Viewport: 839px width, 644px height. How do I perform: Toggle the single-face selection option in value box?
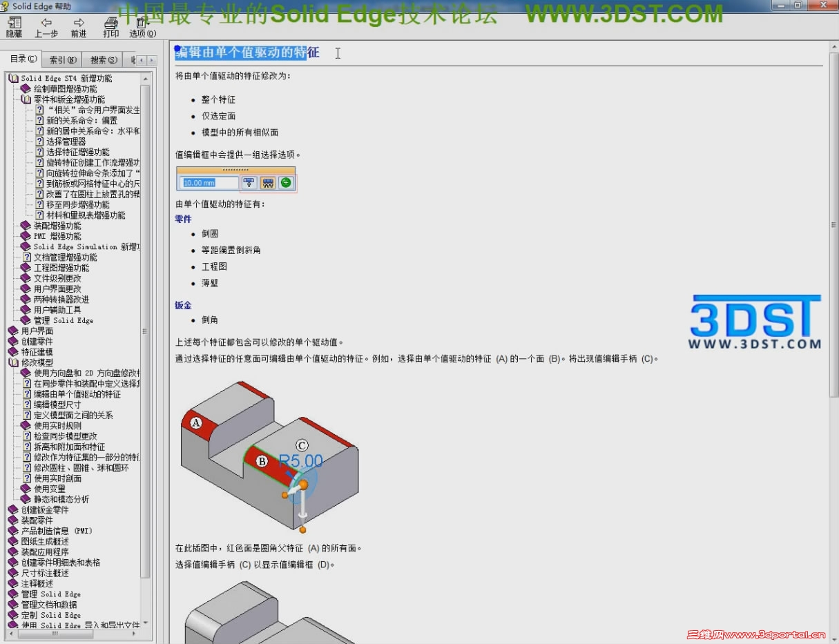(x=249, y=182)
